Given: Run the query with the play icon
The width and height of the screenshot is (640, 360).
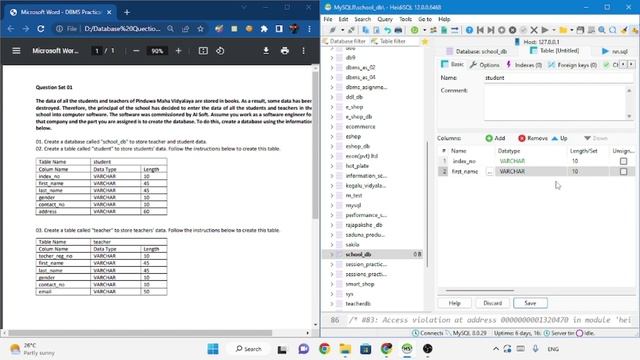Looking at the screenshot, I should tap(545, 30).
